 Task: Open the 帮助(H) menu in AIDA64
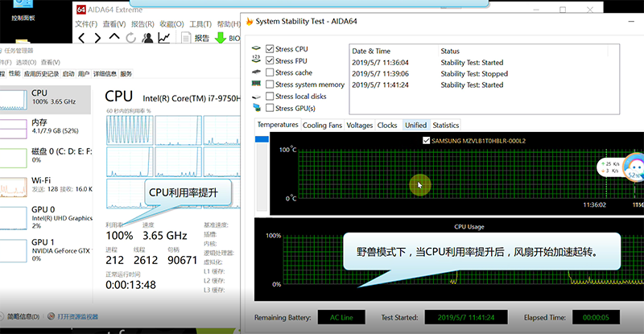tap(229, 24)
